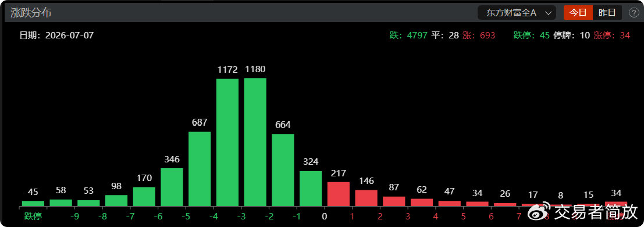Click the 跌停: 45 statistic text
Screen dimensions: 644x227
(532, 36)
